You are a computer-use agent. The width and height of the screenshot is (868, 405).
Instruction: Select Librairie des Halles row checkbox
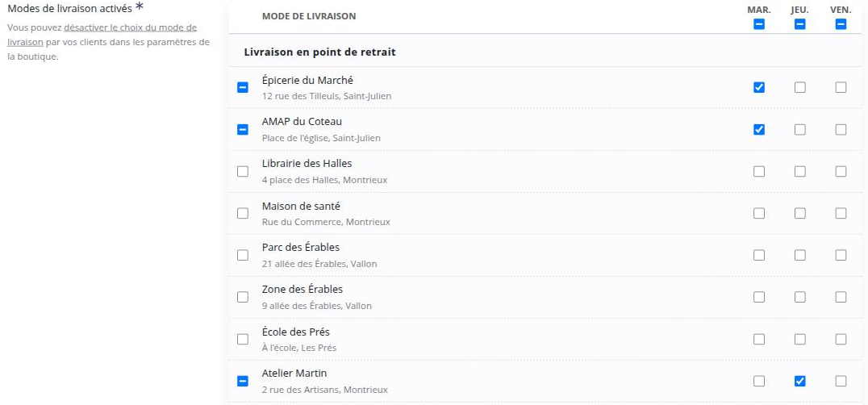point(243,172)
